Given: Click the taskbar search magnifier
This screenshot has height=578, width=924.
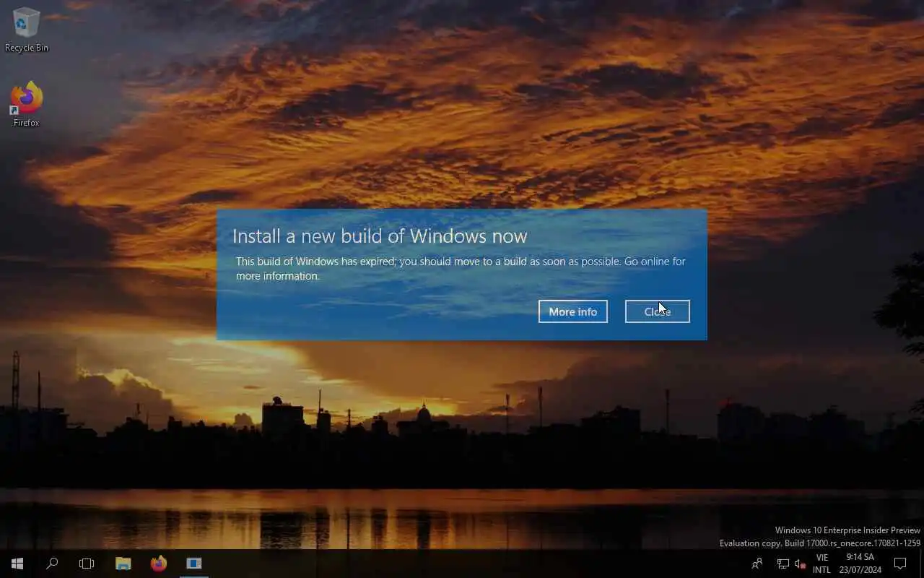Looking at the screenshot, I should point(52,564).
